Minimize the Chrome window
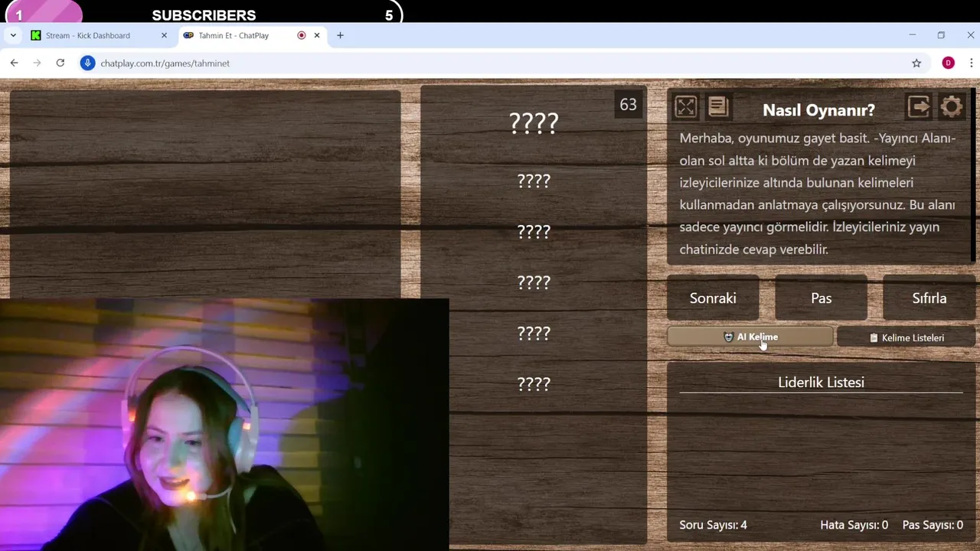This screenshot has width=980, height=551. coord(912,35)
